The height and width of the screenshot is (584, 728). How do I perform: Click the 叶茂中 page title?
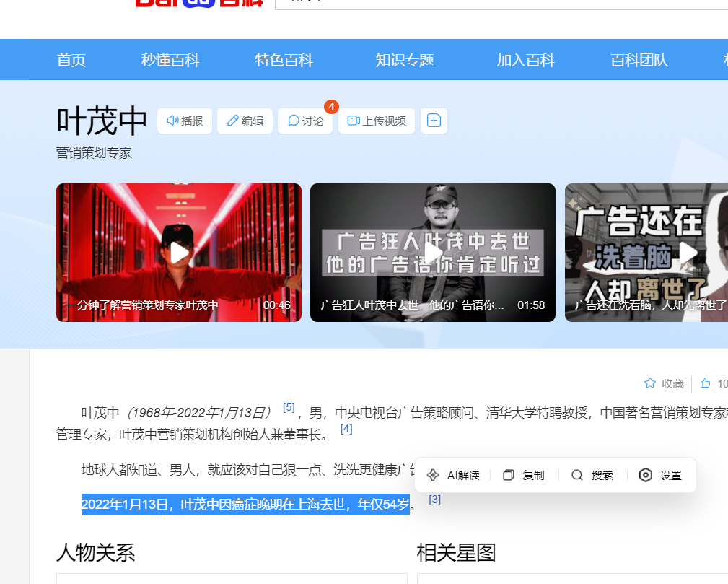[x=102, y=121]
